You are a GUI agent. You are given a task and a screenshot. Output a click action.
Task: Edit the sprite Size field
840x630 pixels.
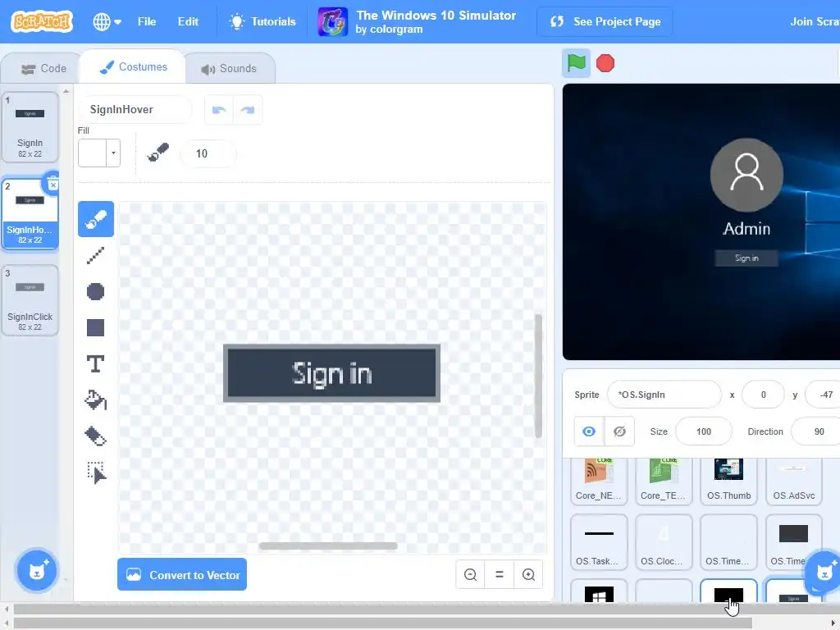tap(703, 431)
